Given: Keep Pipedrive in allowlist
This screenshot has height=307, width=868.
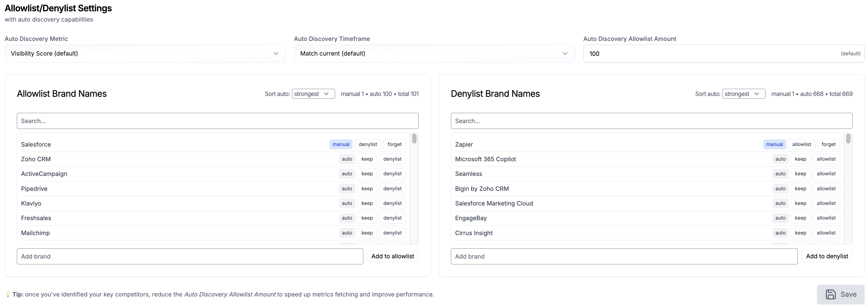Looking at the screenshot, I should pos(367,189).
